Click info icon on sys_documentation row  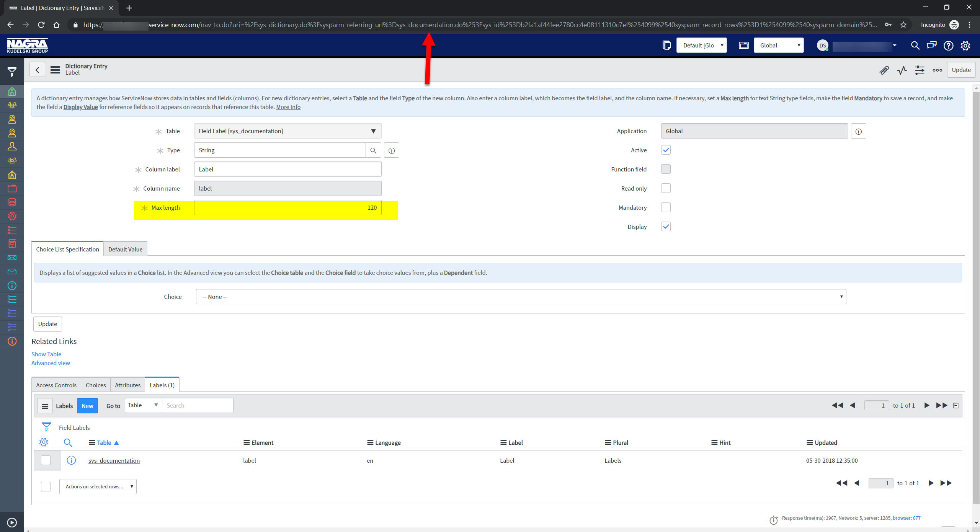click(x=71, y=460)
